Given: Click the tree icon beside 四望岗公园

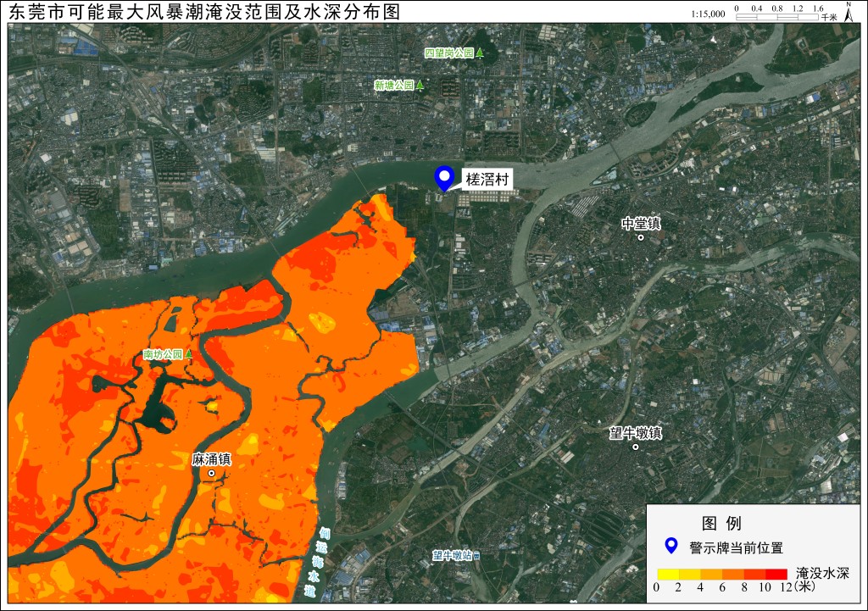Looking at the screenshot, I should (x=481, y=53).
